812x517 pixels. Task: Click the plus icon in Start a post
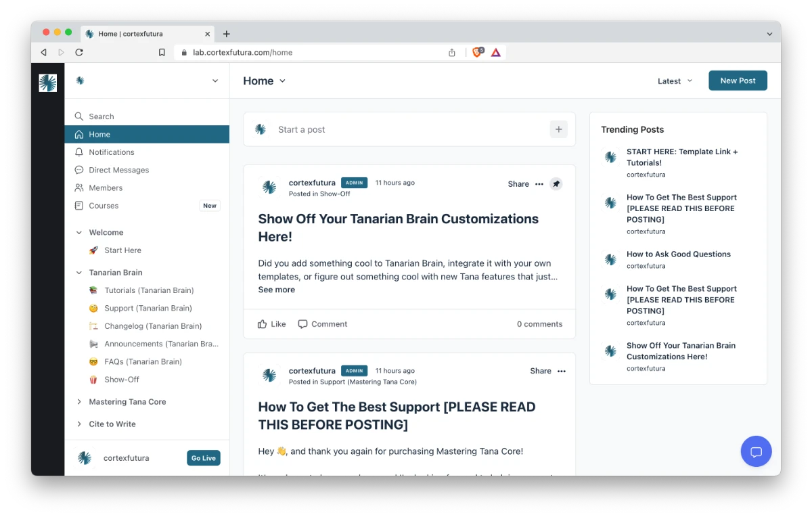(558, 129)
